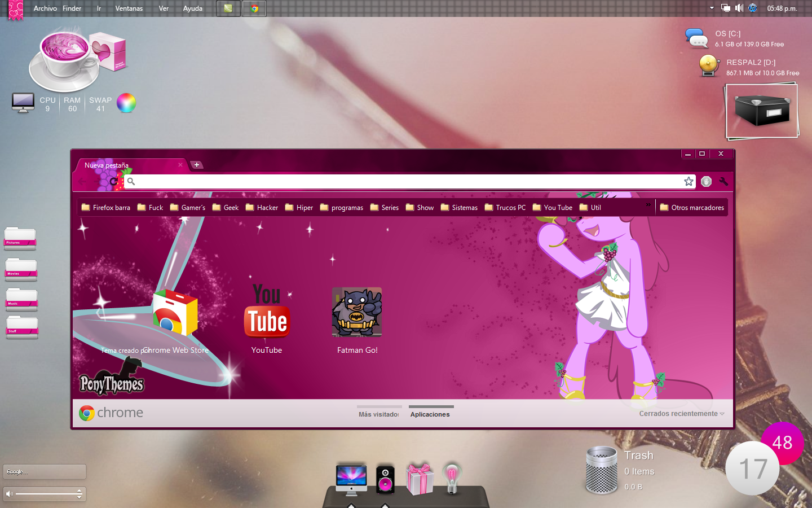Open the Pictures desktop folder
Screen dimensions: 812x508
20,239
